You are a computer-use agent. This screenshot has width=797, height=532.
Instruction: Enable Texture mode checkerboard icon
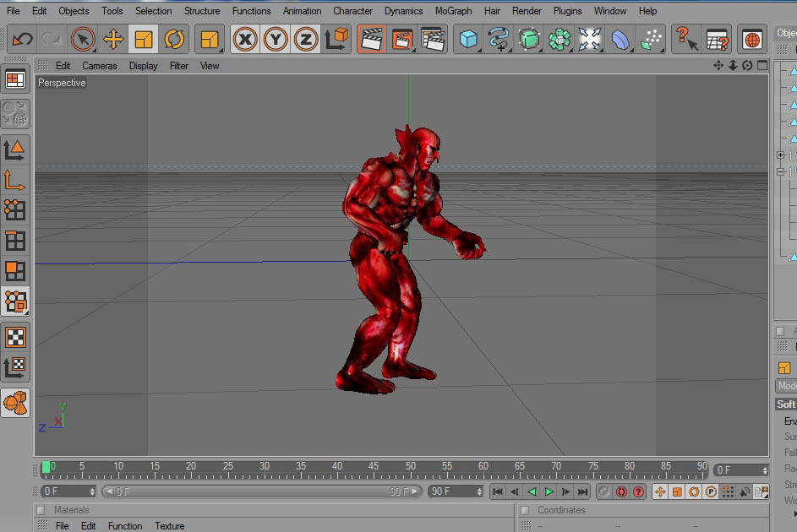[x=15, y=337]
